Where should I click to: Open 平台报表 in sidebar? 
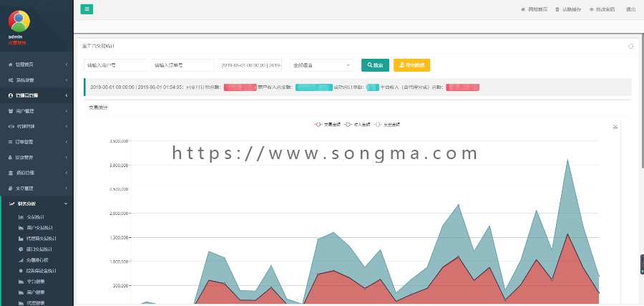[x=37, y=282]
